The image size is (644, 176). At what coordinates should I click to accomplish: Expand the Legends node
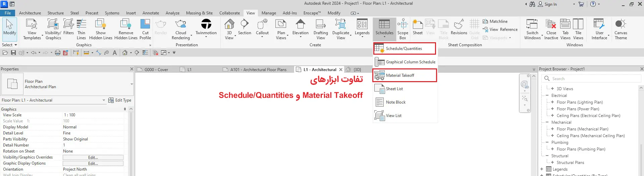(x=542, y=169)
